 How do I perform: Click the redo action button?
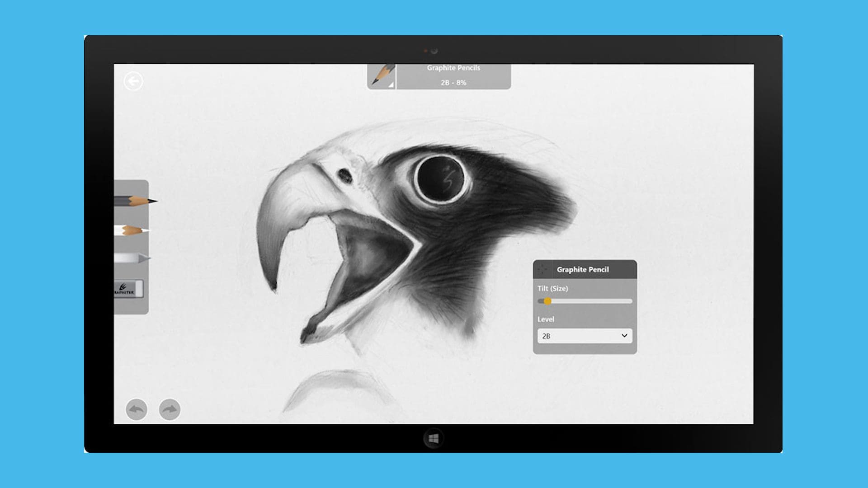tap(170, 408)
